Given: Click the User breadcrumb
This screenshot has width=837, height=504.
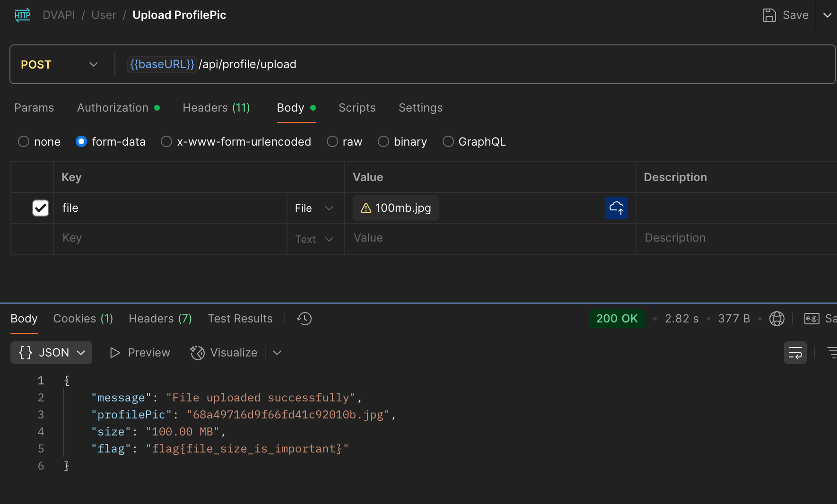Looking at the screenshot, I should point(104,15).
